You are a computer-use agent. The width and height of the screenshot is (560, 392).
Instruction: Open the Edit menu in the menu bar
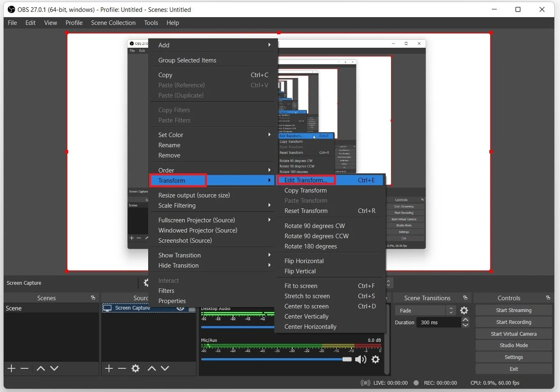click(30, 23)
